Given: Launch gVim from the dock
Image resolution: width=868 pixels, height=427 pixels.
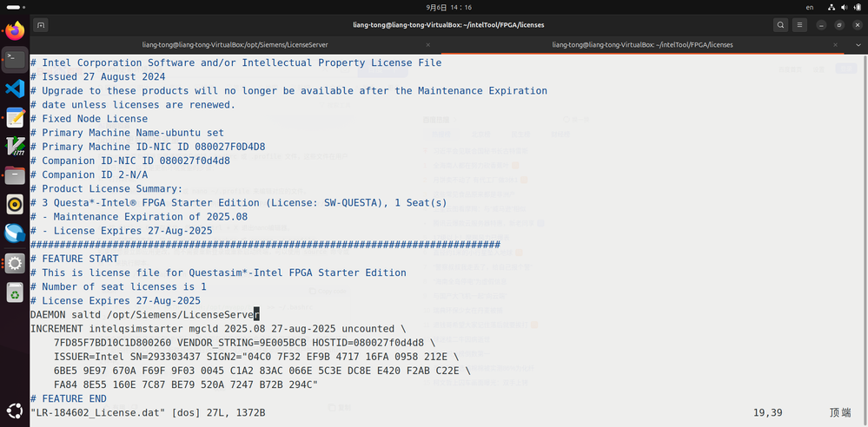Looking at the screenshot, I should point(15,147).
